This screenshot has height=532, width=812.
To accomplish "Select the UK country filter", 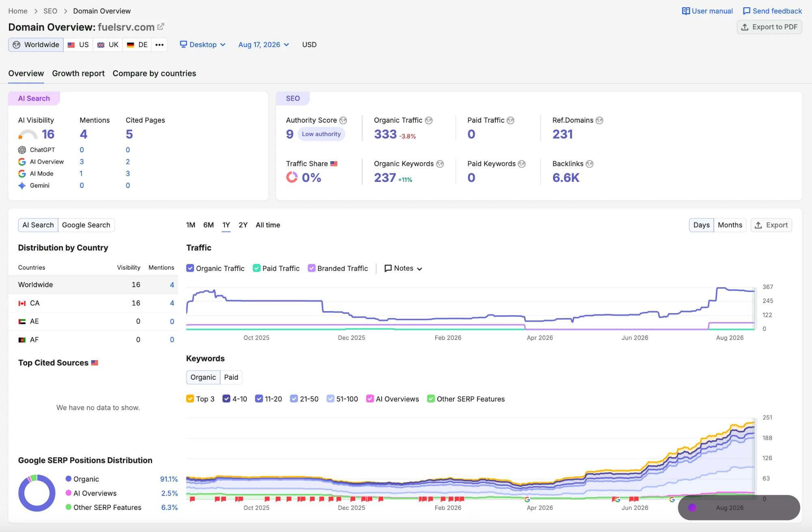I will point(108,45).
